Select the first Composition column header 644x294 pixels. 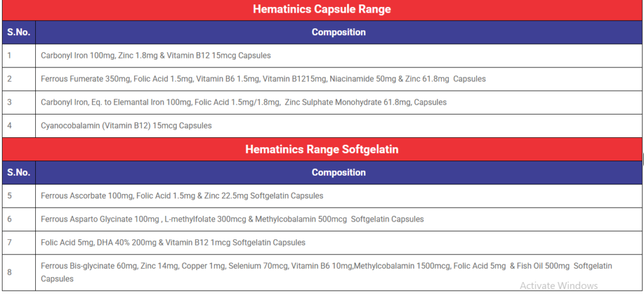[x=338, y=32]
